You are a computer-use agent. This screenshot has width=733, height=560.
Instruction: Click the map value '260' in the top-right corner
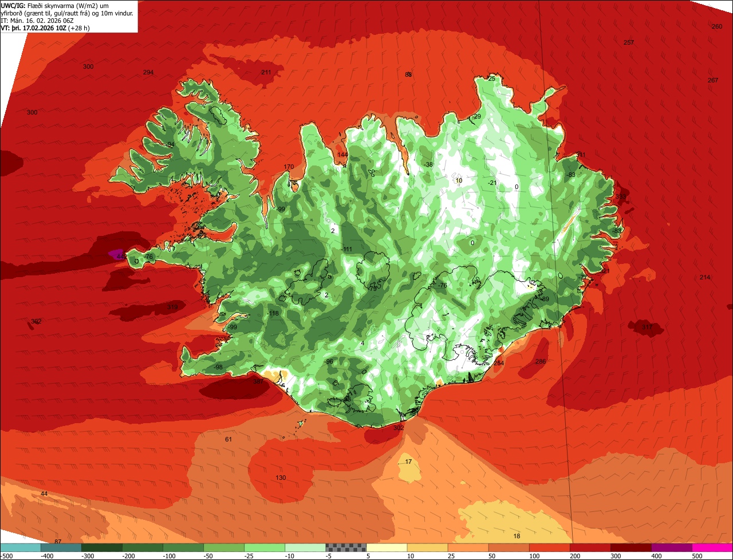(x=717, y=26)
